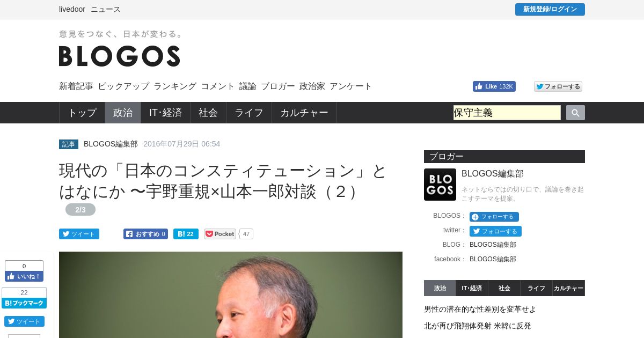Click the Facebook Like 132K button
Screen dimensions: 644x338
[x=494, y=86]
